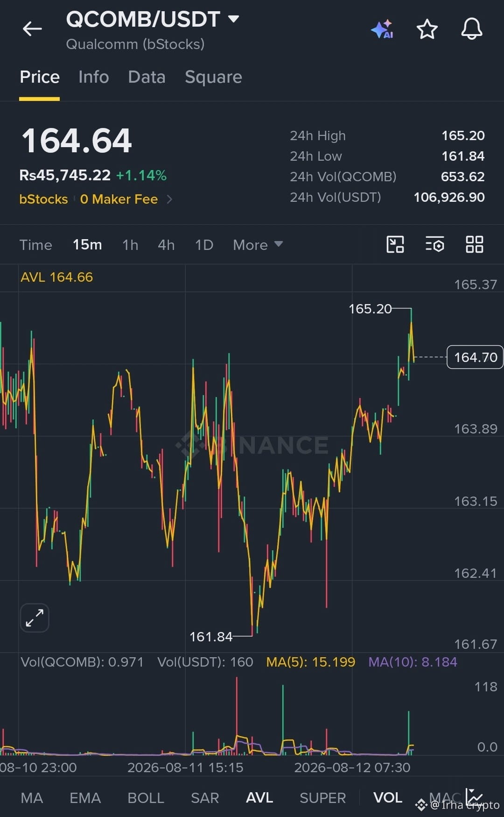The width and height of the screenshot is (504, 817).
Task: Tap the 161.67 price axis label
Action: [476, 644]
